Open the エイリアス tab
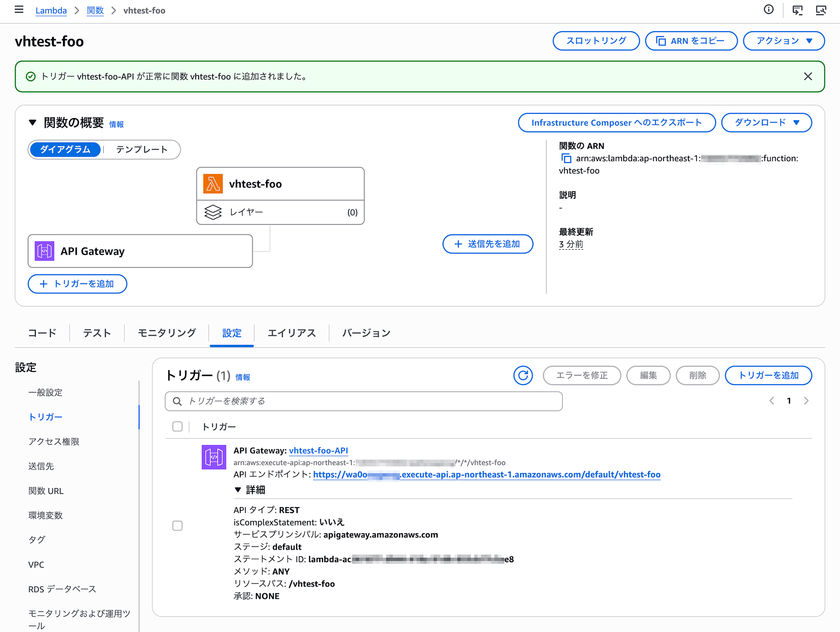The image size is (840, 632). [x=291, y=333]
